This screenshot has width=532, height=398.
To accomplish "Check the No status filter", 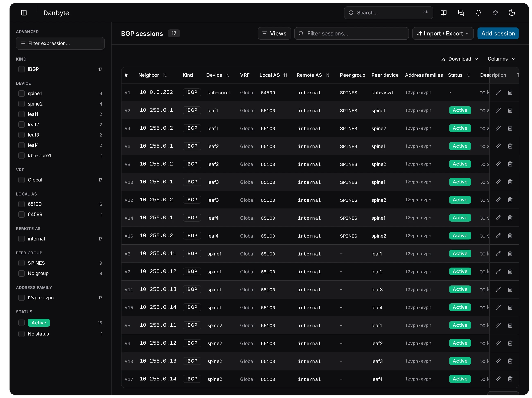I will pyautogui.click(x=21, y=334).
